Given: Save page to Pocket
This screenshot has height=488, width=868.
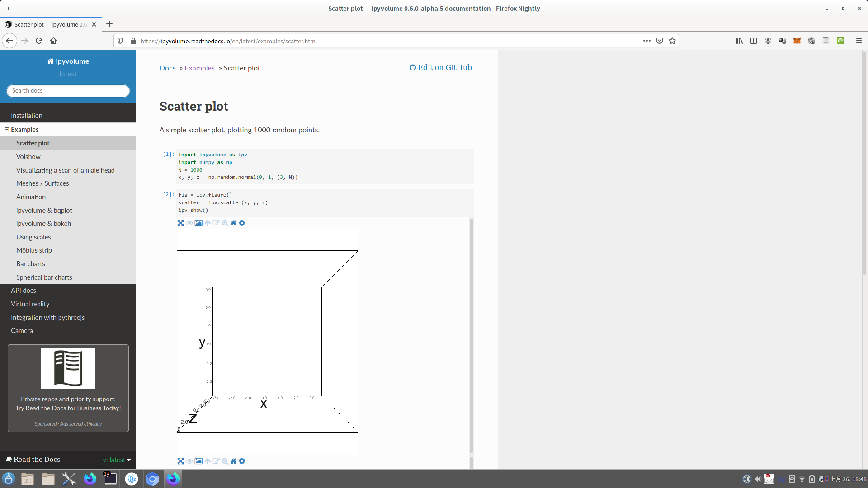Looking at the screenshot, I should coord(660,41).
